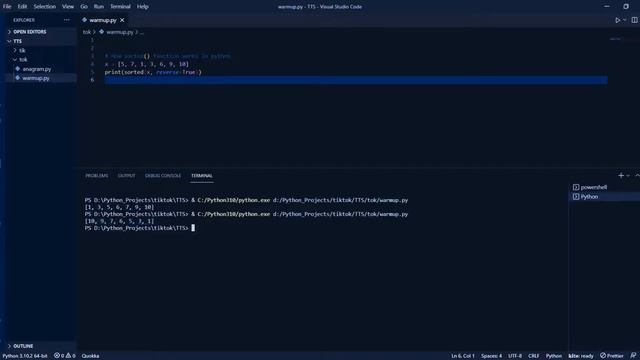Screen dimensions: 640x360
Task: Click the minimap in the editor
Action: click(x=616, y=39)
